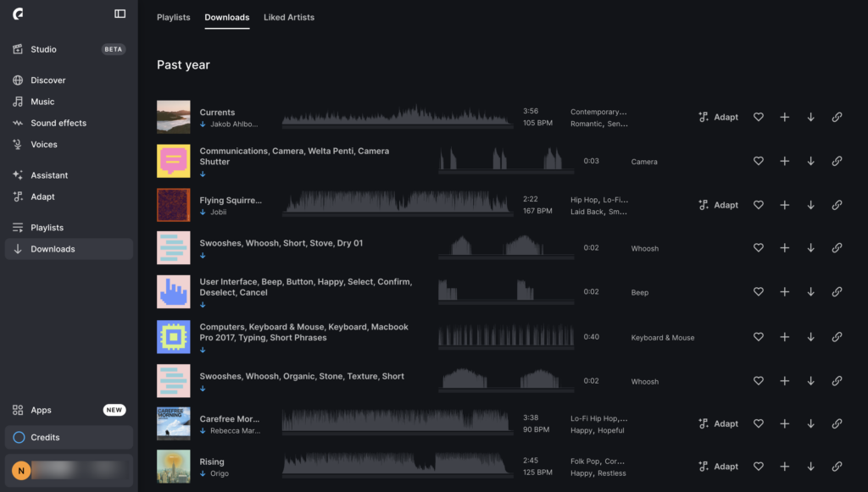Open the Credits button

(69, 437)
